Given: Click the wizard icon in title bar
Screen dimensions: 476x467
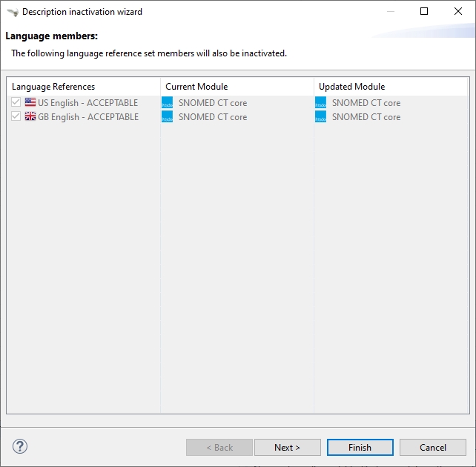Looking at the screenshot, I should (12, 12).
